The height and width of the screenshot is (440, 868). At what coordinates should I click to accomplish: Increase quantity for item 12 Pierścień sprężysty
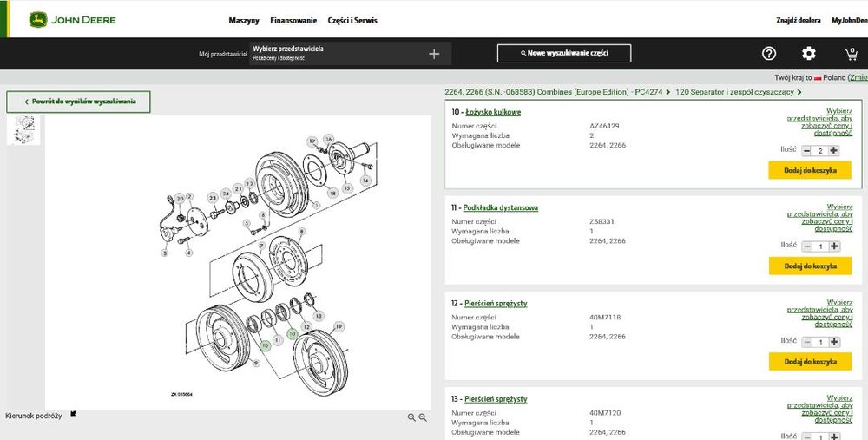(x=834, y=342)
